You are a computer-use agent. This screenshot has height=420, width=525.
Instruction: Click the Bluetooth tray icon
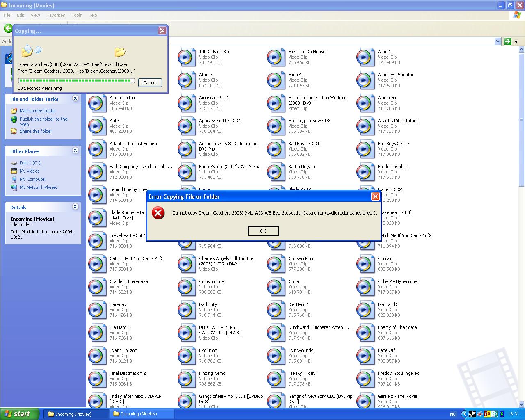502,414
